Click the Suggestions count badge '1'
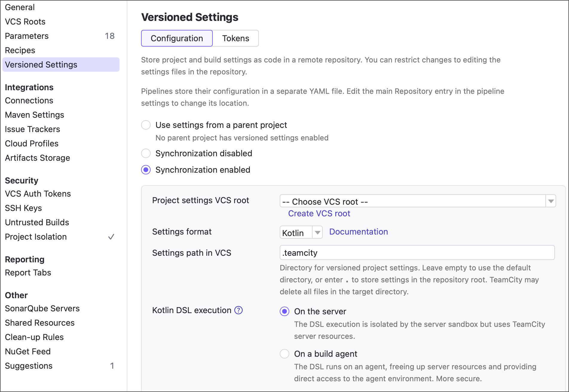569x392 pixels. pos(112,366)
